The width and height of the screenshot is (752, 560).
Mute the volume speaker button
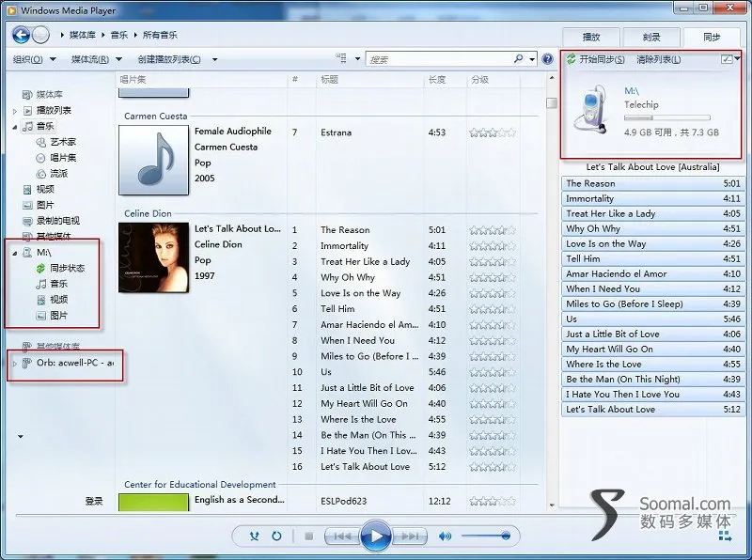tap(445, 536)
